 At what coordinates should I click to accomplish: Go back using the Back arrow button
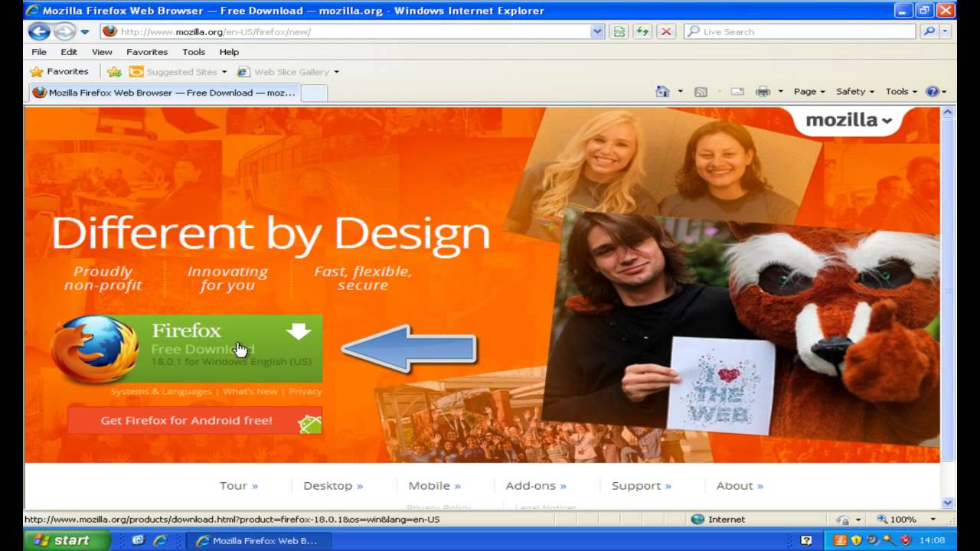(x=39, y=31)
